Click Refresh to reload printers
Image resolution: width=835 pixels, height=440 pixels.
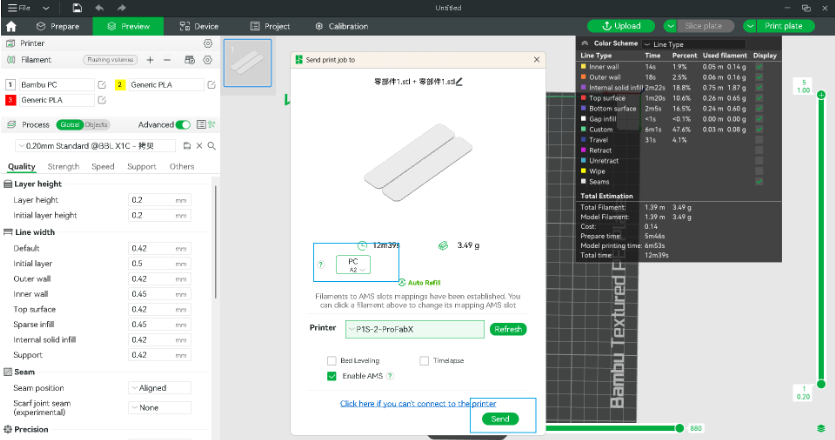click(x=508, y=329)
